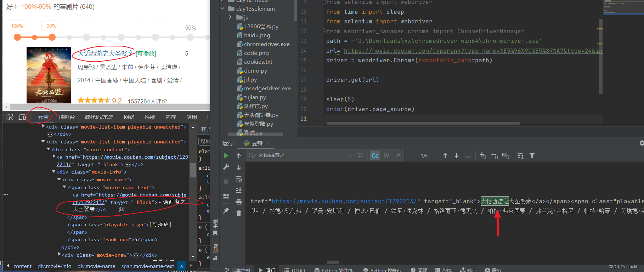Open 性能 tab in DevTools
This screenshot has height=272, width=644.
150,117
